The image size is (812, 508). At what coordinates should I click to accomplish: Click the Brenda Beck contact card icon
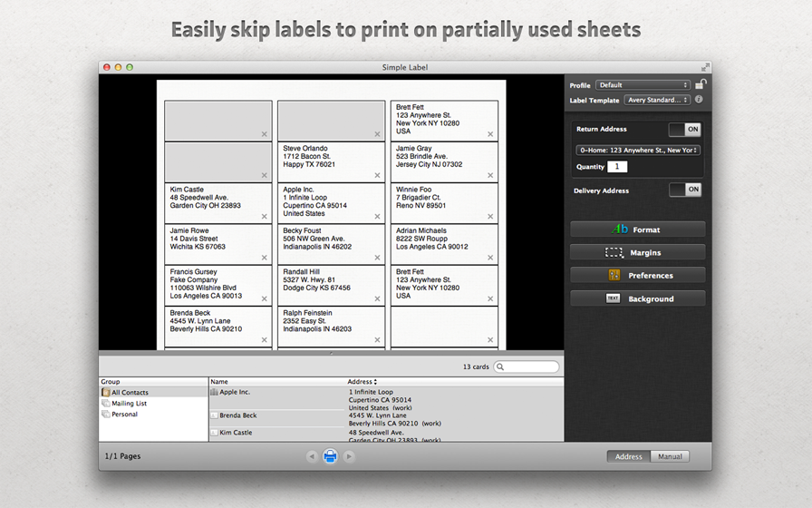tap(214, 415)
